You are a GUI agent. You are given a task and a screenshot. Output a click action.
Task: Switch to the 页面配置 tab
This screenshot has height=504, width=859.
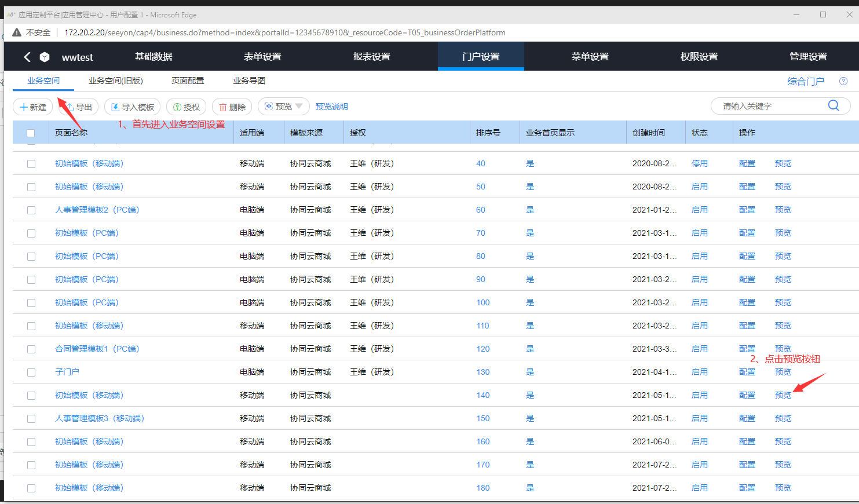point(188,81)
